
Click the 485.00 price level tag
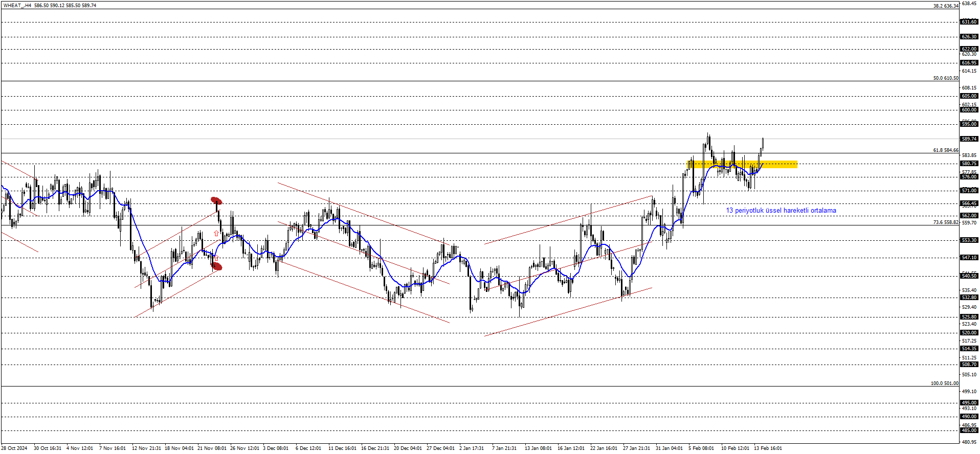point(969,430)
